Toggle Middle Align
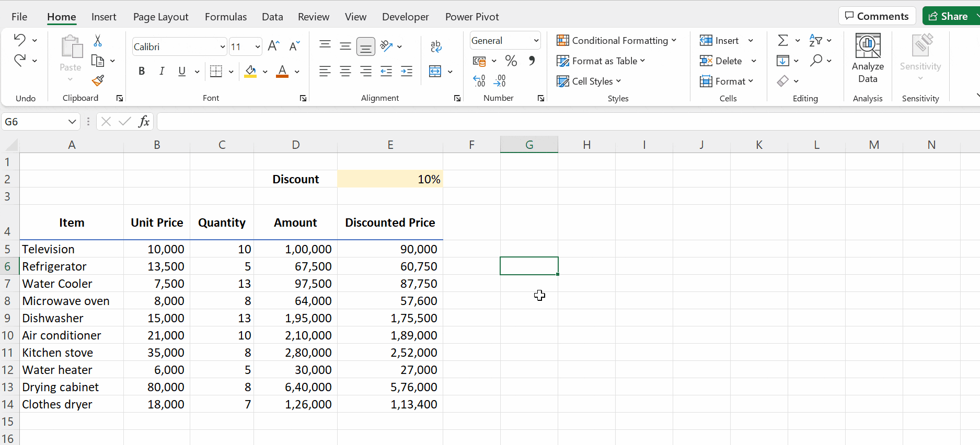This screenshot has width=980, height=445. coord(345,46)
